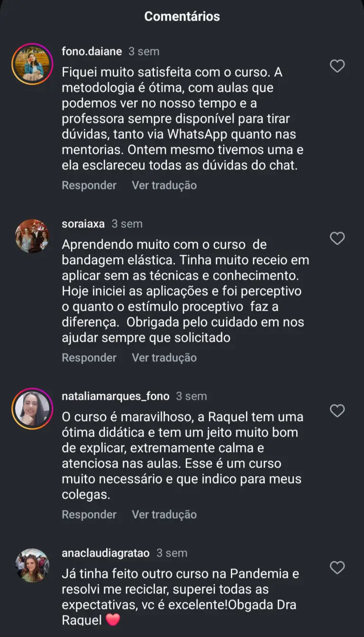
Task: Show translation of fono.daiane's comment
Action: [x=164, y=185]
